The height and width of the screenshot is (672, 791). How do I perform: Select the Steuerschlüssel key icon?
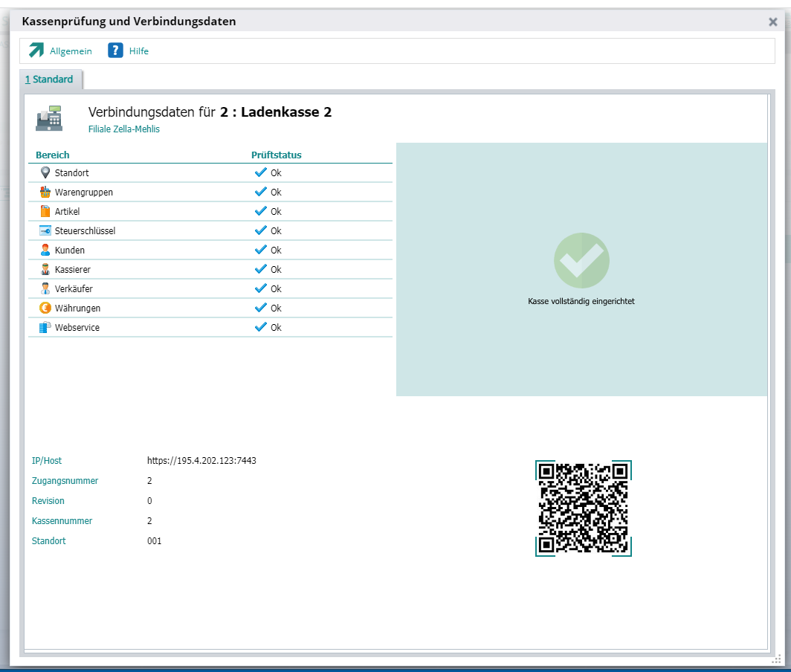(x=45, y=230)
